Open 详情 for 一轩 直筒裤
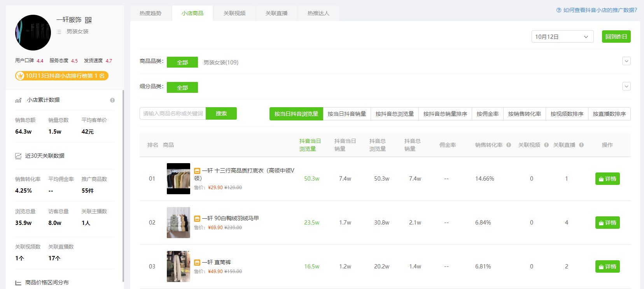Viewport: 644px width, 289px height. click(x=607, y=266)
